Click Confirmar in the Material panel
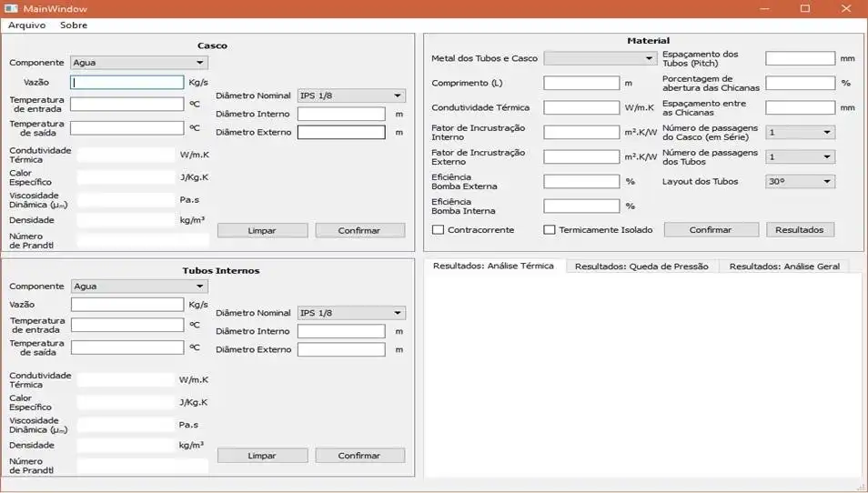 [711, 229]
